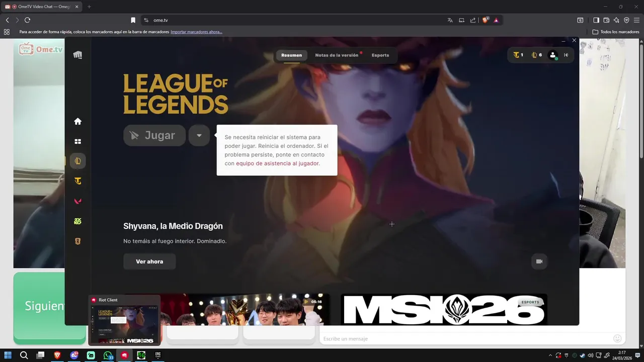
Task: Open Brave Shields icon in address bar
Action: 486,20
